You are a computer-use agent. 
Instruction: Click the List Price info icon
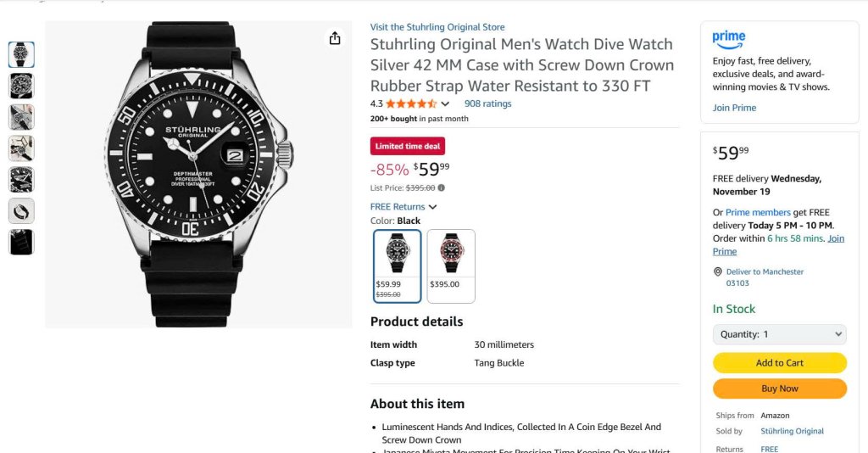442,188
